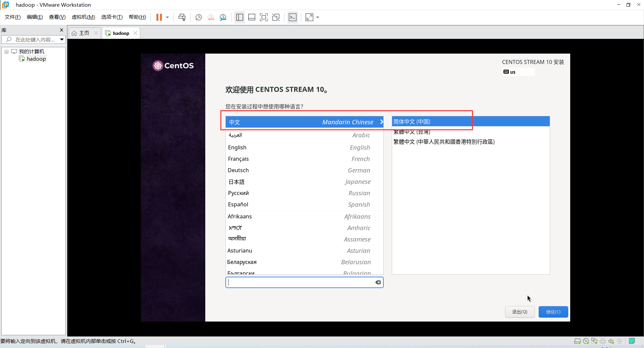644x348 pixels.
Task: Open the library search filter dropdown
Action: (x=62, y=40)
